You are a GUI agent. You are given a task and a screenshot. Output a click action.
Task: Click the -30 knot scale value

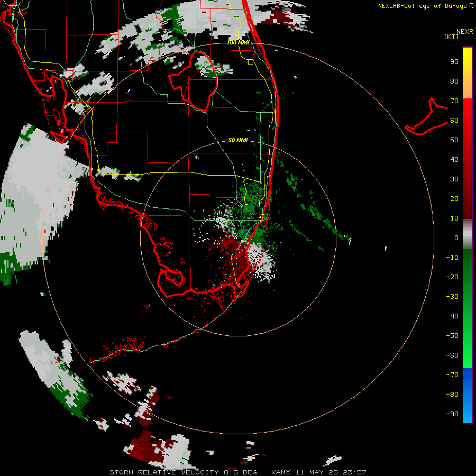[x=452, y=297]
